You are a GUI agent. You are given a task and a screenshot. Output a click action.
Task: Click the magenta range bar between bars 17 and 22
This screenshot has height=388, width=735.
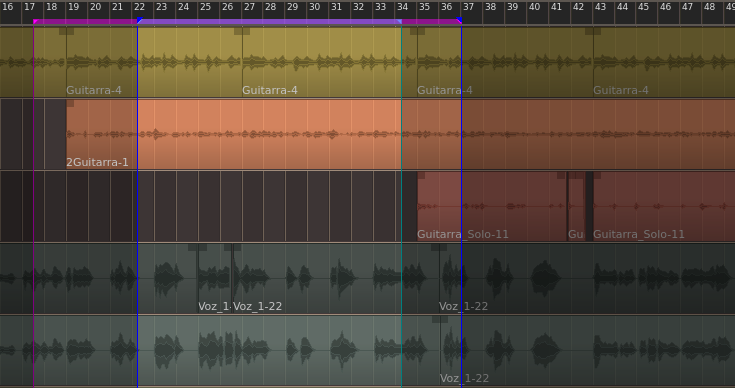coord(86,22)
